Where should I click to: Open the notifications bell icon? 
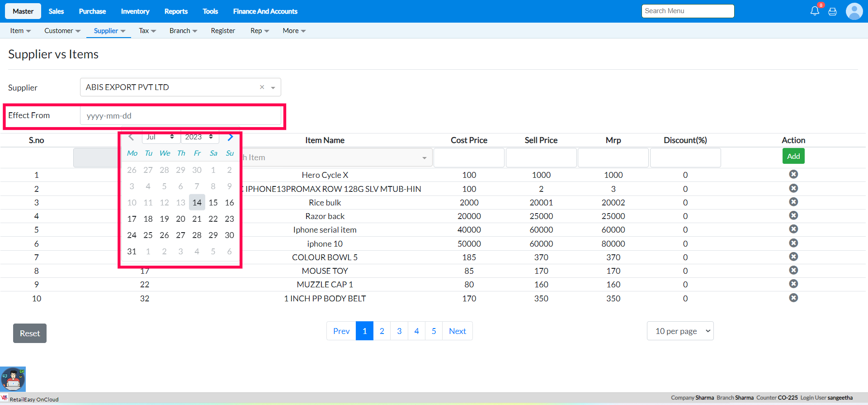pyautogui.click(x=815, y=11)
